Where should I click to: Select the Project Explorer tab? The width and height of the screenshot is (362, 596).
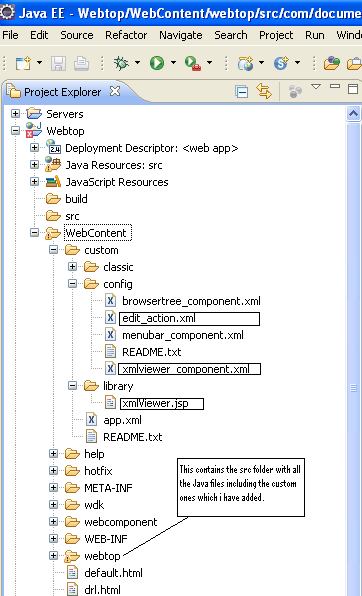[x=63, y=92]
